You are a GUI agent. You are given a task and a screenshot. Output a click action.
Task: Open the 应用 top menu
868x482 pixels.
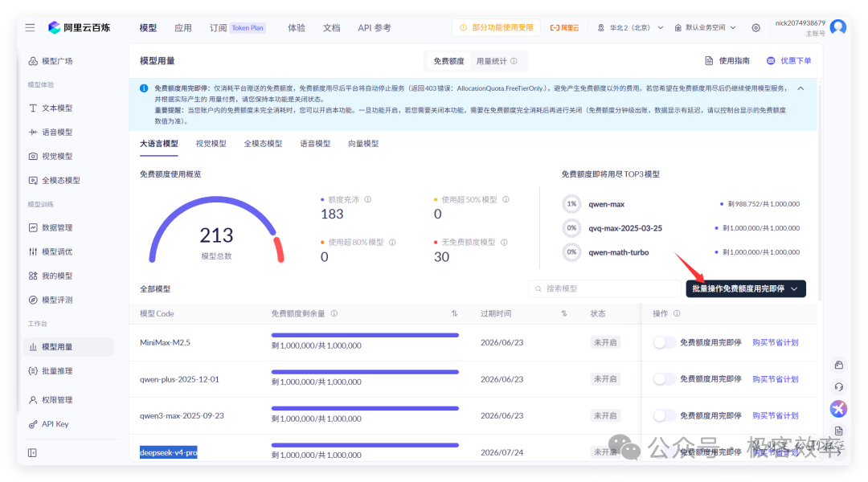click(x=183, y=27)
